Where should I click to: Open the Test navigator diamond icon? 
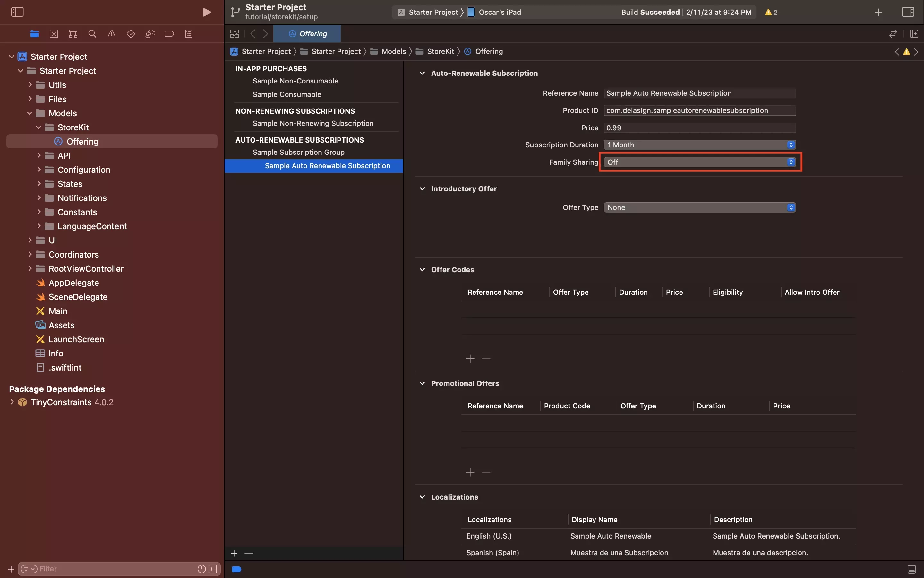pyautogui.click(x=131, y=34)
